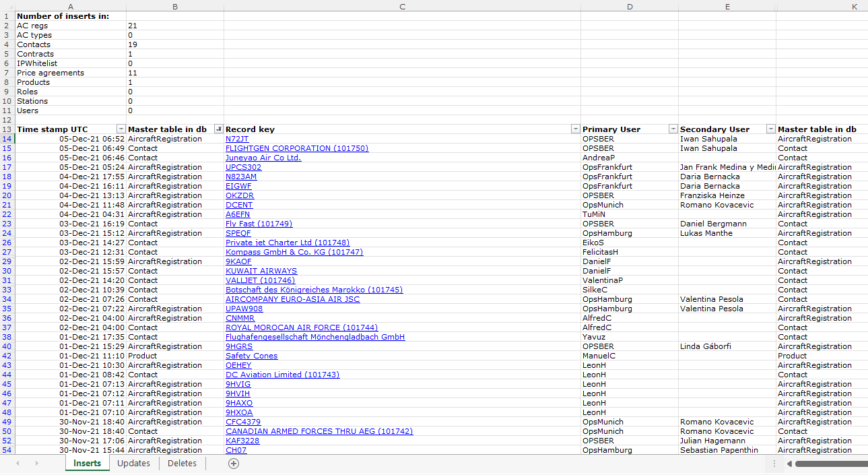
Task: Open the Record key filter dropdown
Action: [x=575, y=129]
